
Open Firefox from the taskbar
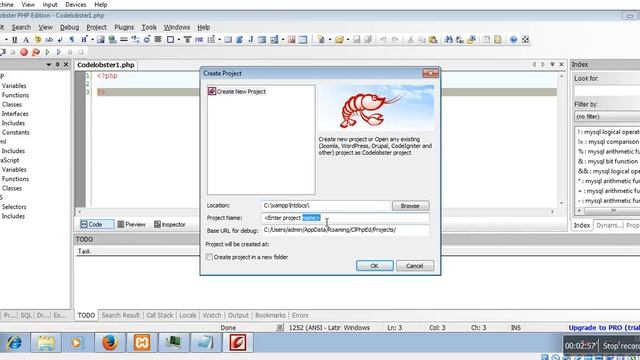110,342
